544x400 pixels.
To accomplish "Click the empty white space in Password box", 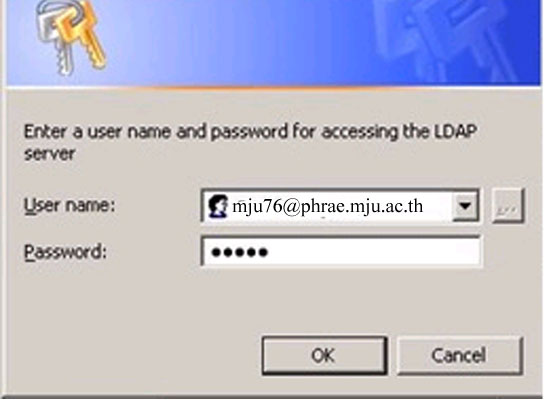I will pos(375,252).
